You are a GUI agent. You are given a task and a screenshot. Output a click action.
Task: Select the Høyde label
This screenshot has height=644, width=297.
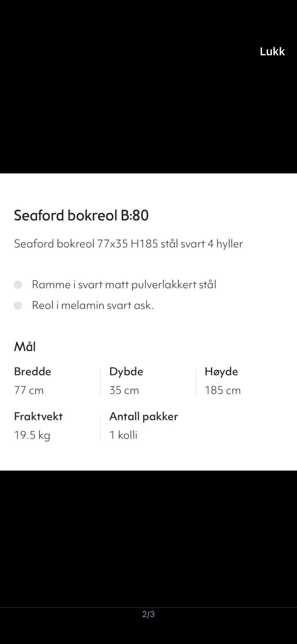pos(222,371)
